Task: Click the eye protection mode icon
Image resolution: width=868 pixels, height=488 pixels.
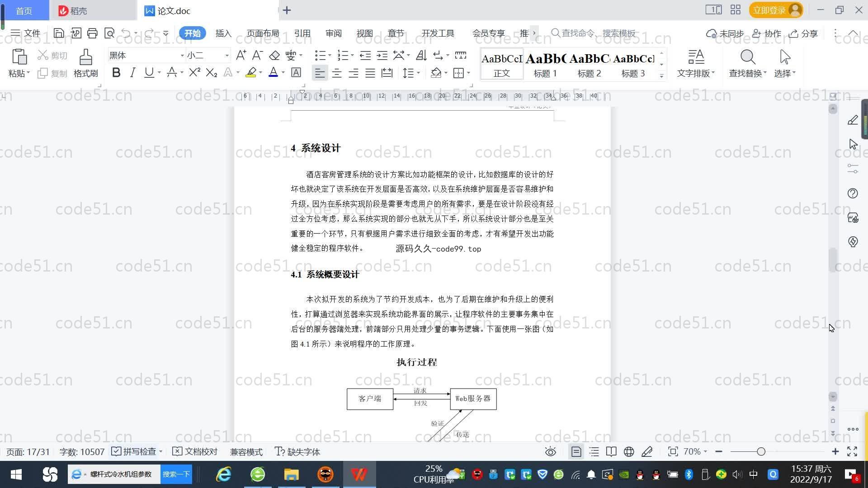Action: click(550, 452)
